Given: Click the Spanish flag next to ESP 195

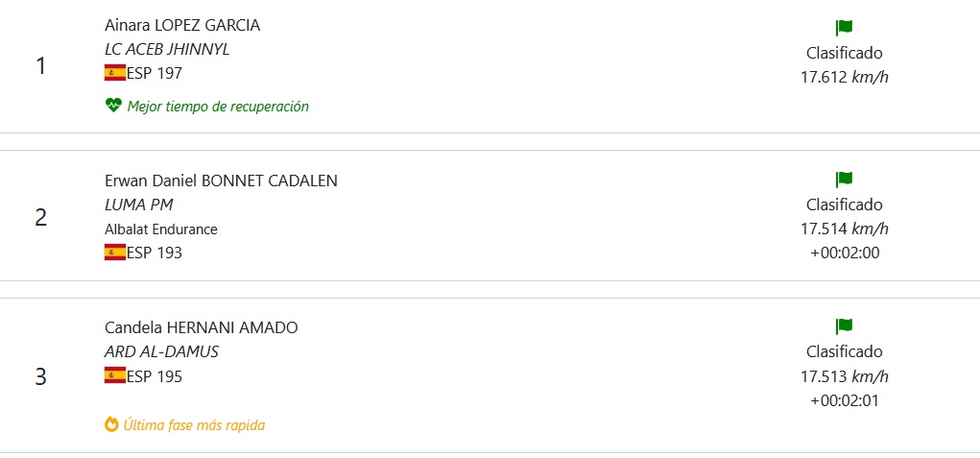Looking at the screenshot, I should pyautogui.click(x=115, y=375).
